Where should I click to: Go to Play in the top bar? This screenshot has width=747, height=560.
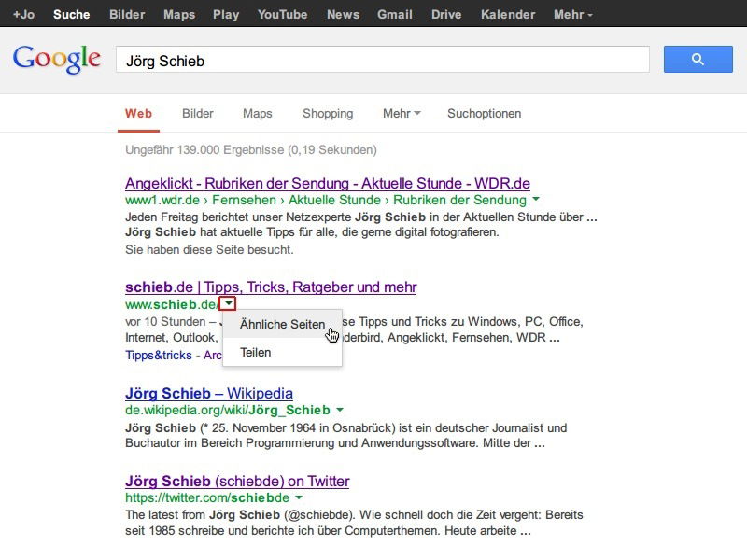(226, 14)
